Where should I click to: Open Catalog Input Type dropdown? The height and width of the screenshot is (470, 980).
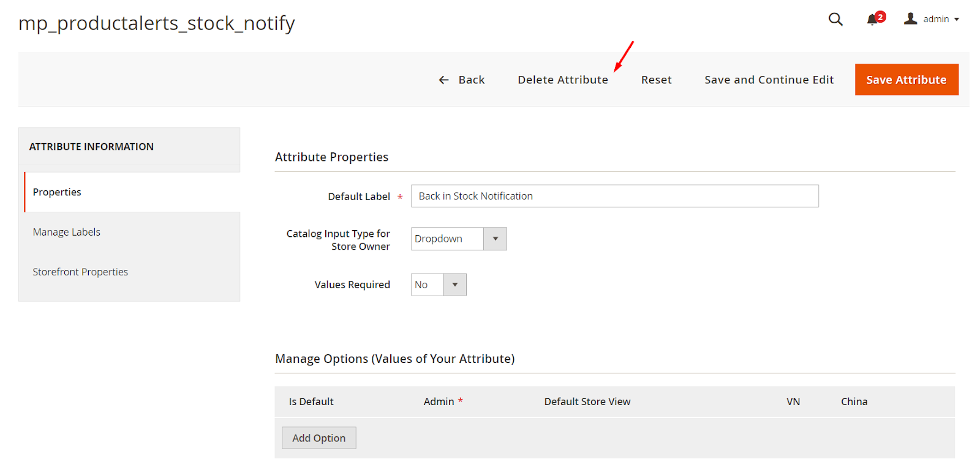(458, 239)
